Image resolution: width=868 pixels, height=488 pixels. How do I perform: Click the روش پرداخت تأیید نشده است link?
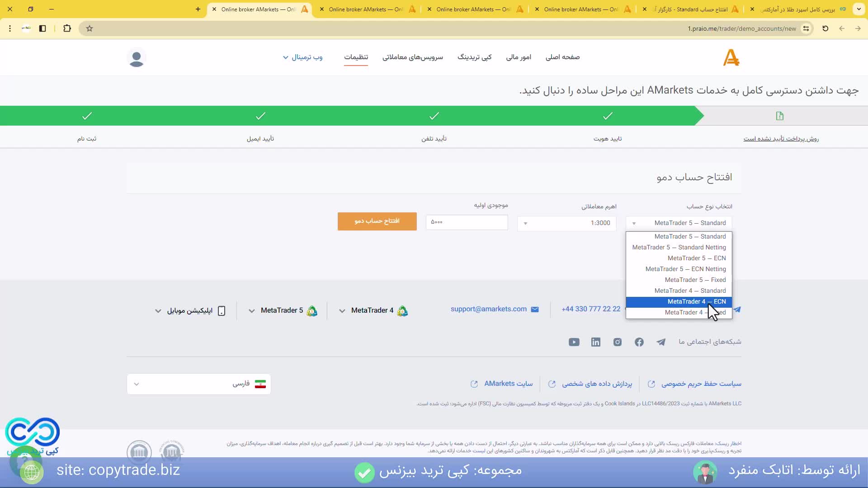pos(781,139)
